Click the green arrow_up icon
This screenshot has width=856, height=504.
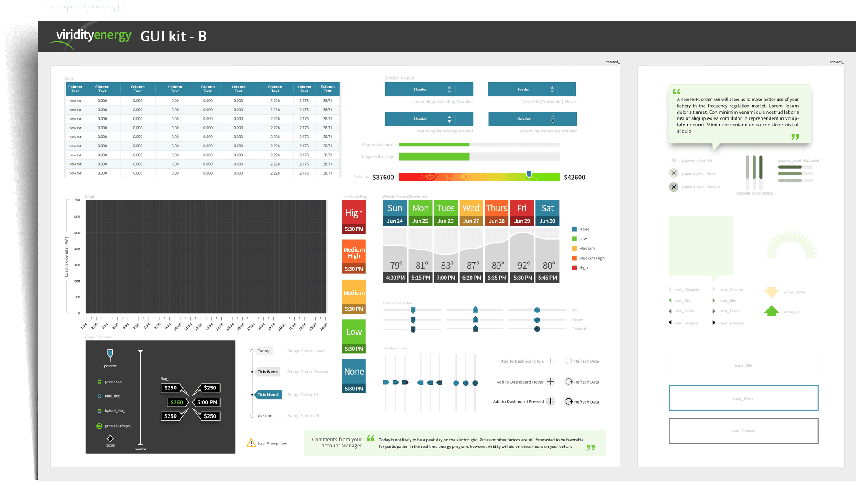click(771, 311)
